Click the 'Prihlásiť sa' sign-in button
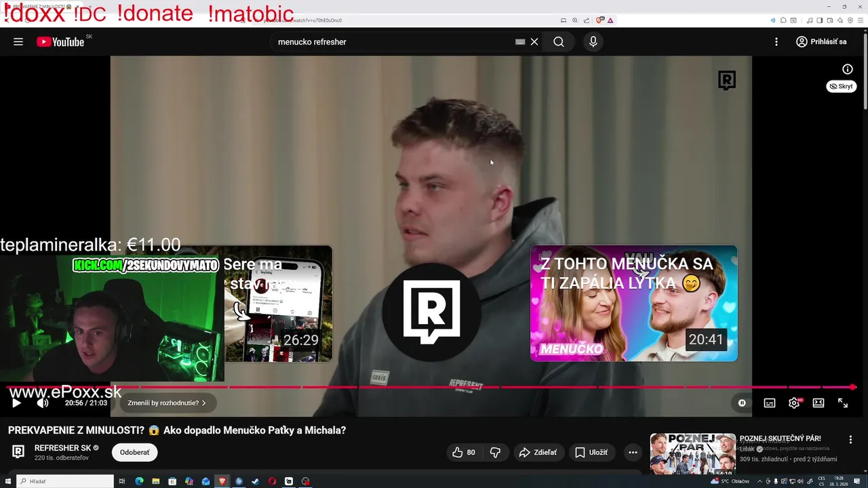The image size is (868, 488). point(821,42)
